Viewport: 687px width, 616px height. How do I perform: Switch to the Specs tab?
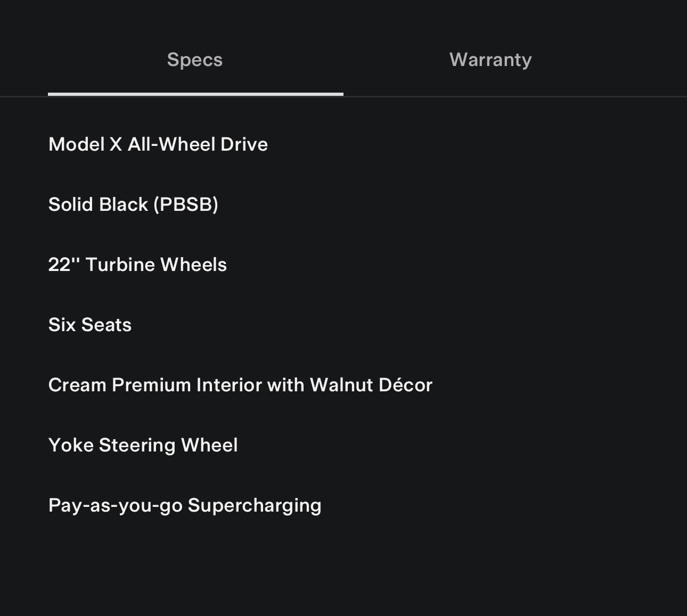click(195, 60)
